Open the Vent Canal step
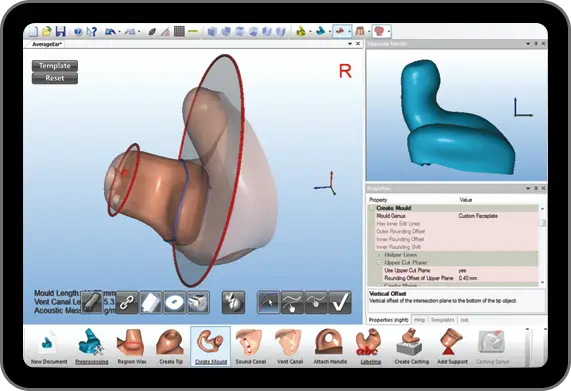Viewport: 571px width, 391px height. 290,346
